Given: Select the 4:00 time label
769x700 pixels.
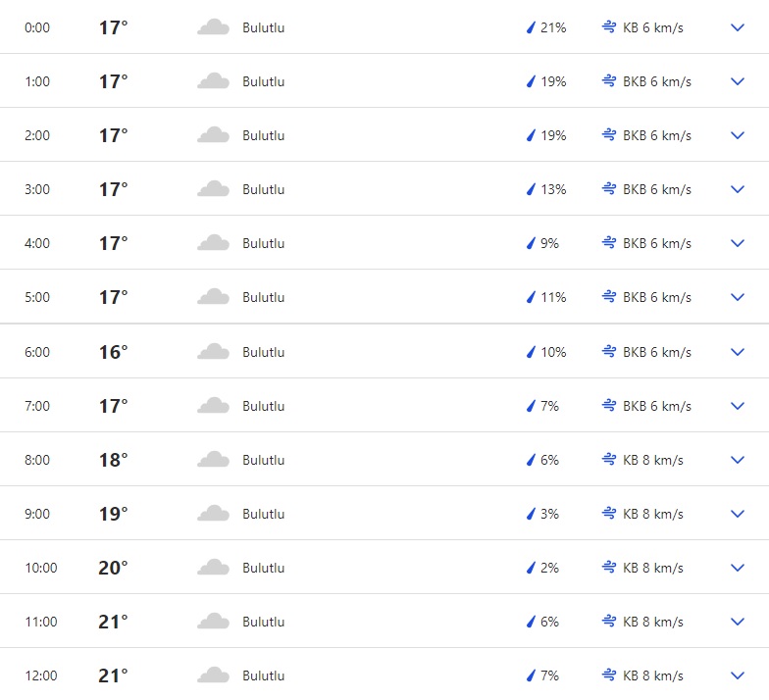Looking at the screenshot, I should point(37,243).
